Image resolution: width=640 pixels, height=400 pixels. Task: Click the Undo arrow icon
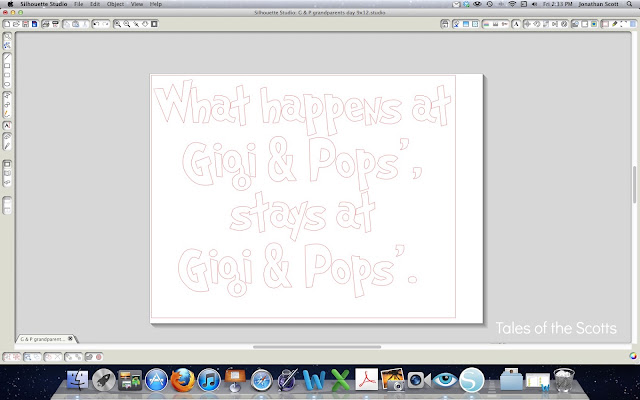tap(96, 24)
